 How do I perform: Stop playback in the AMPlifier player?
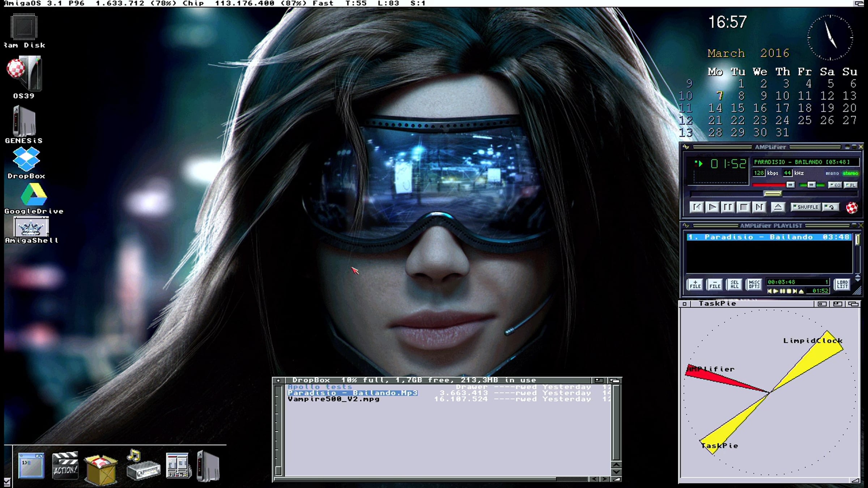(744, 207)
